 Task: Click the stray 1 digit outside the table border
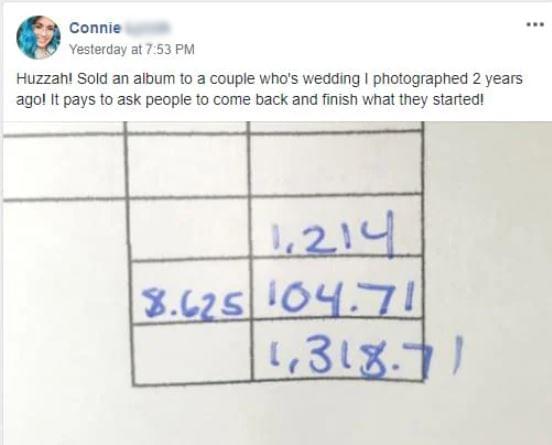(457, 355)
